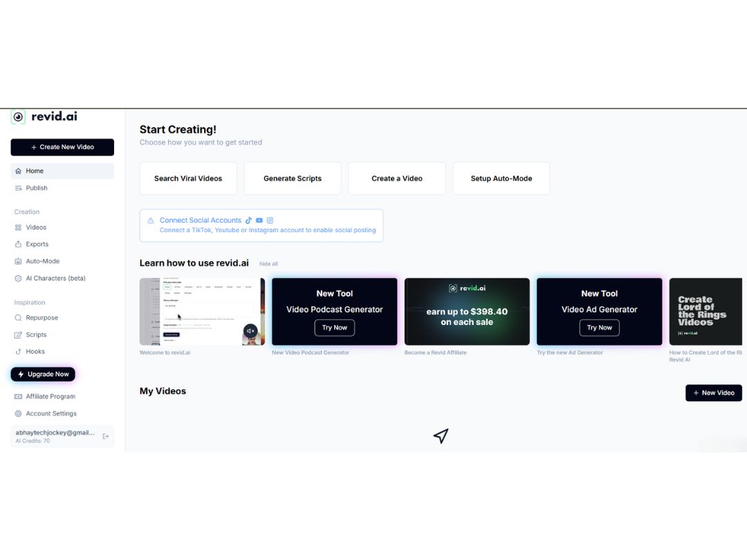Click the lightning bolt on Upgrade Now

pos(21,374)
